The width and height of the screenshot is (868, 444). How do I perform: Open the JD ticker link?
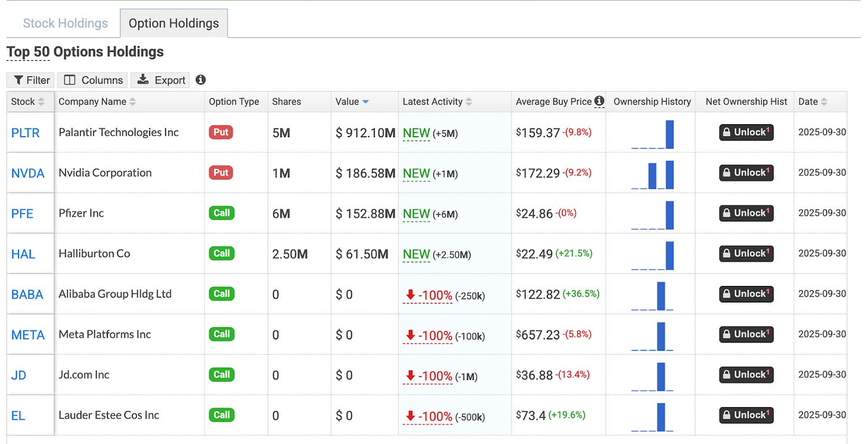18,375
